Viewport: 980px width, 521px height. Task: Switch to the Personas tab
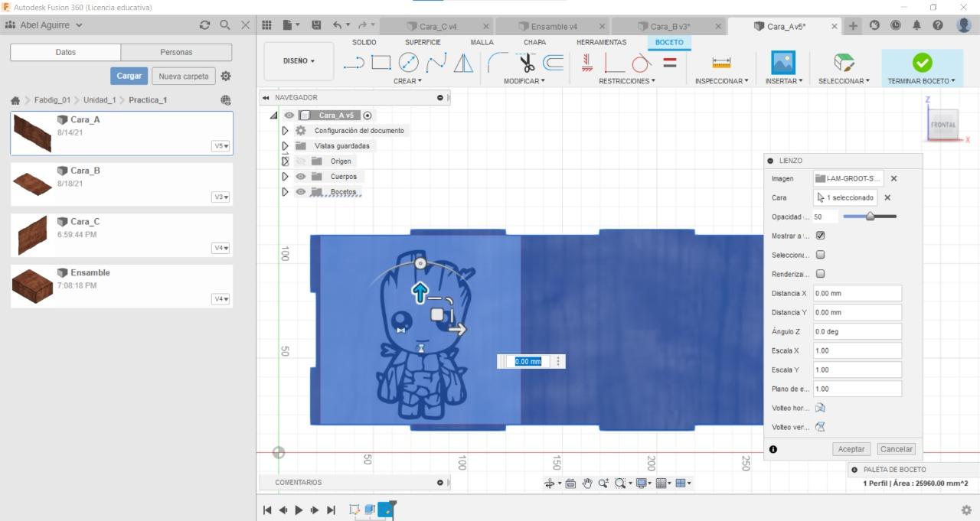(176, 52)
